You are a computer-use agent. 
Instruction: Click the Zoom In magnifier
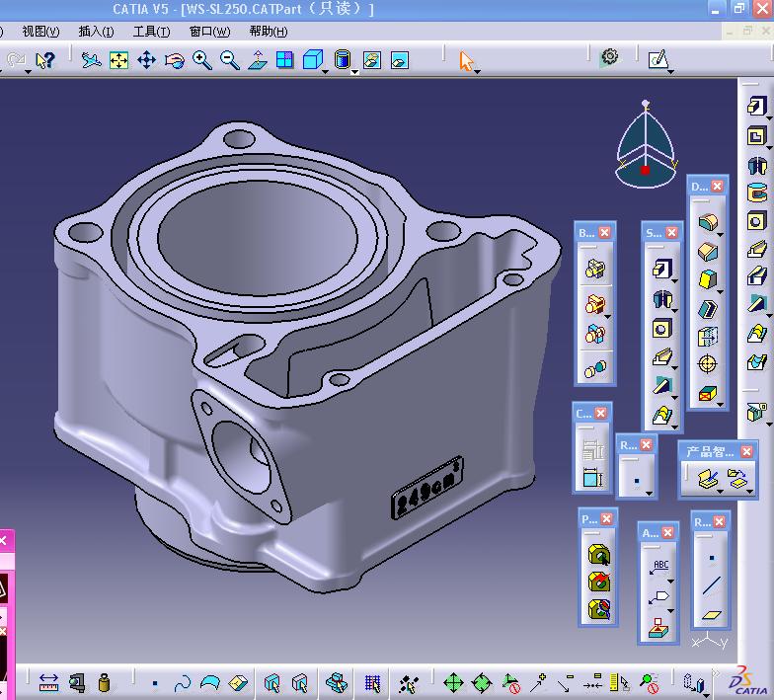tap(202, 60)
